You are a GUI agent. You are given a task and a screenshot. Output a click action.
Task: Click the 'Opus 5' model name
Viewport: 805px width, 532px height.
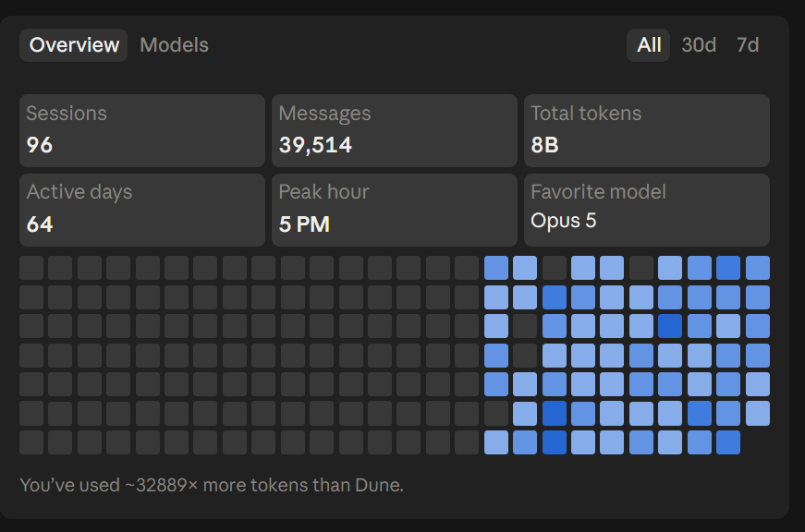tap(563, 221)
